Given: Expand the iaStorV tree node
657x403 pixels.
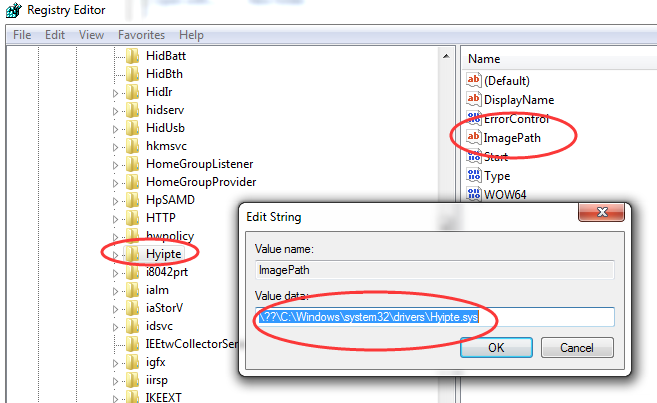Looking at the screenshot, I should [116, 309].
